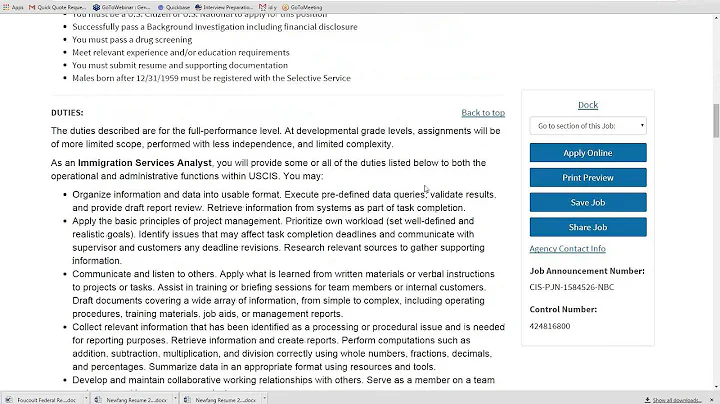The image size is (720, 404).
Task: Expand the Go to section of this Job dropdown
Action: [588, 126]
